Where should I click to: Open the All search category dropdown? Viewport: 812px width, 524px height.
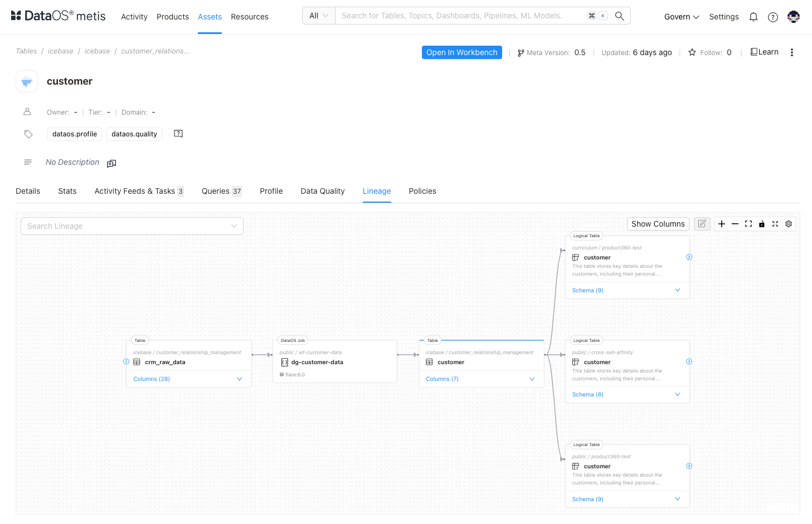[x=319, y=16]
